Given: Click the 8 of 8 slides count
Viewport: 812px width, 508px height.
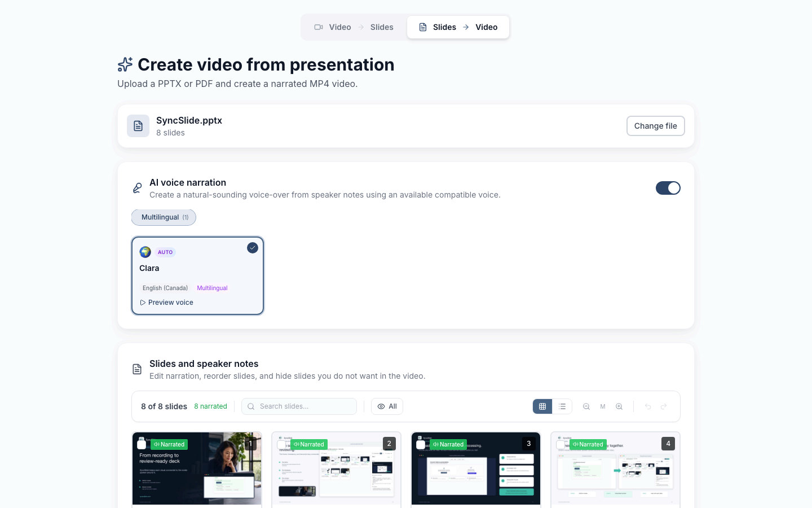Looking at the screenshot, I should [x=164, y=406].
